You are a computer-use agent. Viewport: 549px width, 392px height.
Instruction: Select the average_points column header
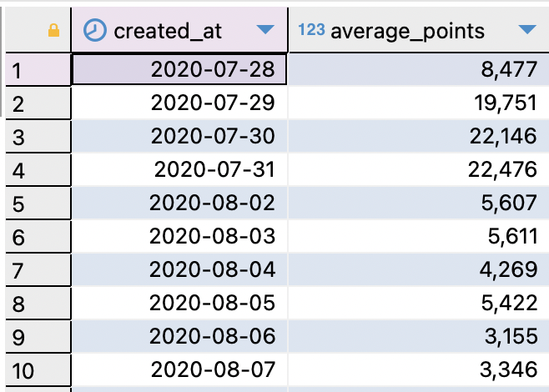pyautogui.click(x=419, y=30)
